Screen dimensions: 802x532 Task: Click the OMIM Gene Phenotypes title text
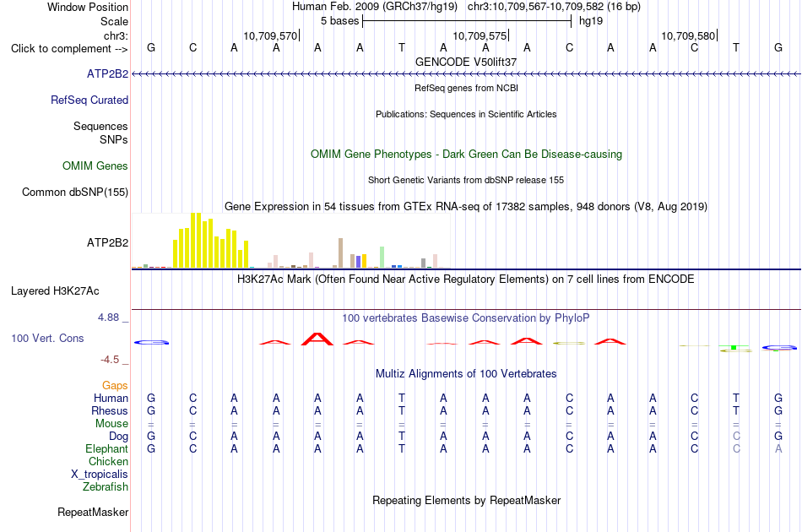point(467,154)
